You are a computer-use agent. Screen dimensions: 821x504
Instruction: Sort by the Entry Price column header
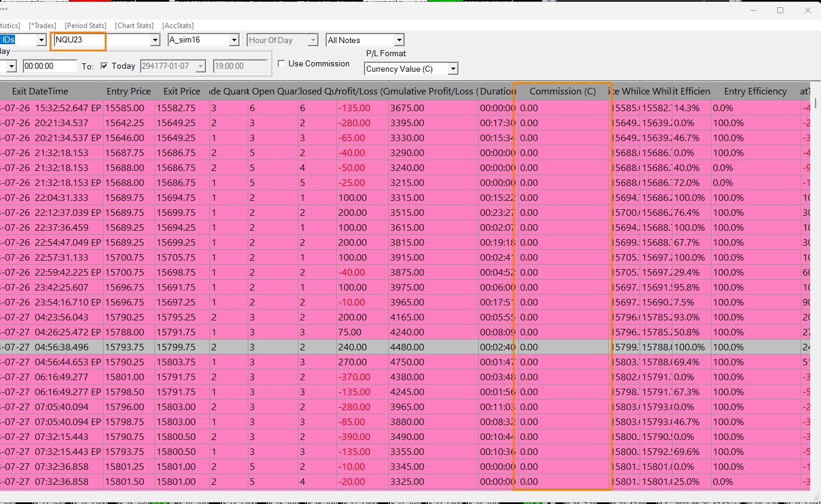[129, 91]
